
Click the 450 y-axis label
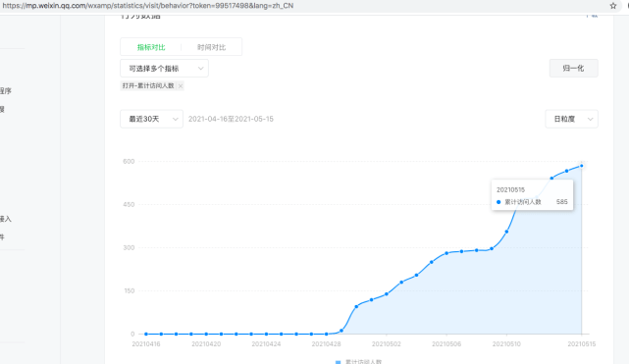point(129,204)
